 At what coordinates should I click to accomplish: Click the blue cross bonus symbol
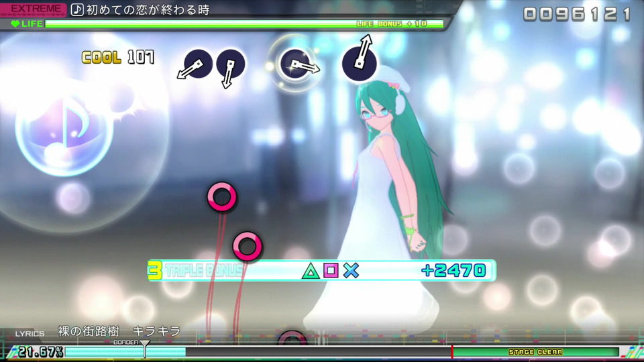[x=351, y=270]
